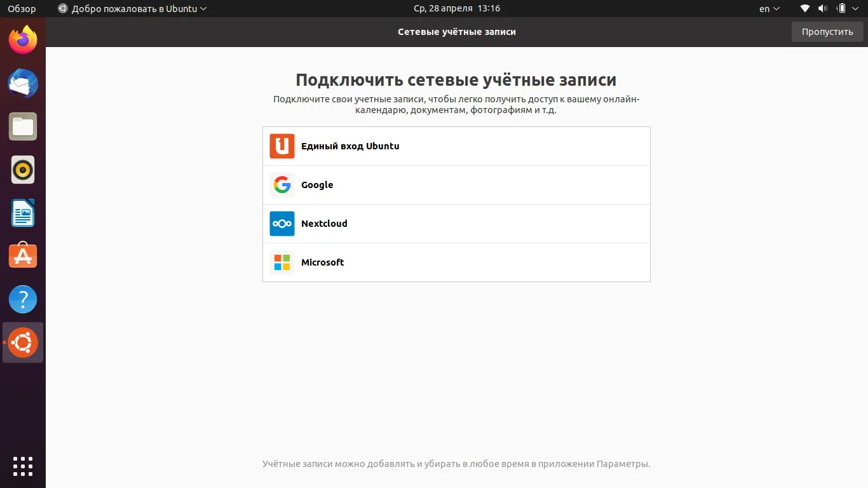Open the Help application in the dock

click(x=23, y=299)
